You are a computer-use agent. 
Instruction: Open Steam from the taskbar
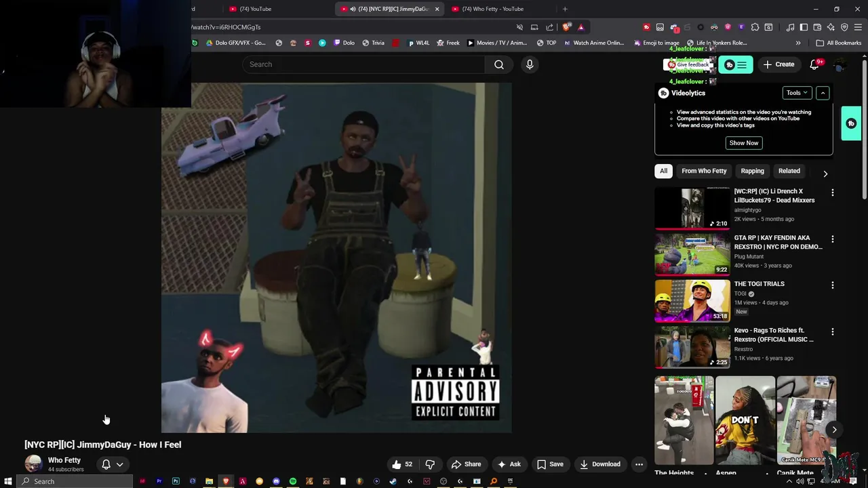[393, 481]
